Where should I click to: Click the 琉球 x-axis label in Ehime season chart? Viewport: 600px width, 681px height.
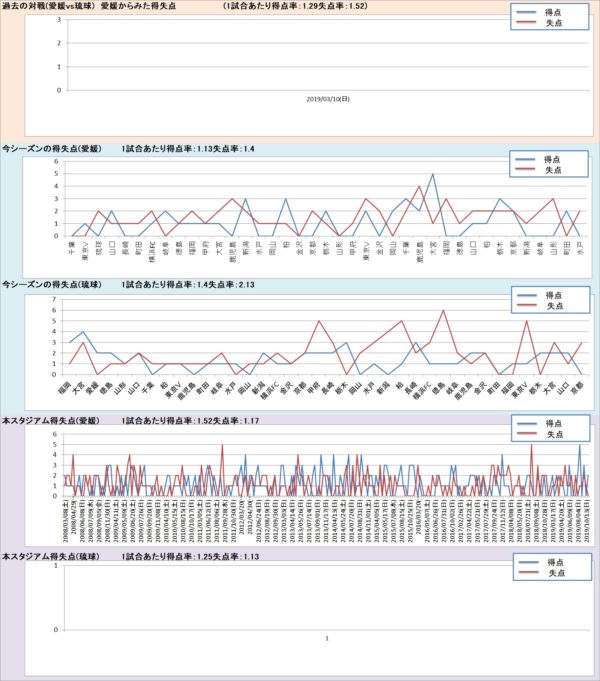click(99, 248)
